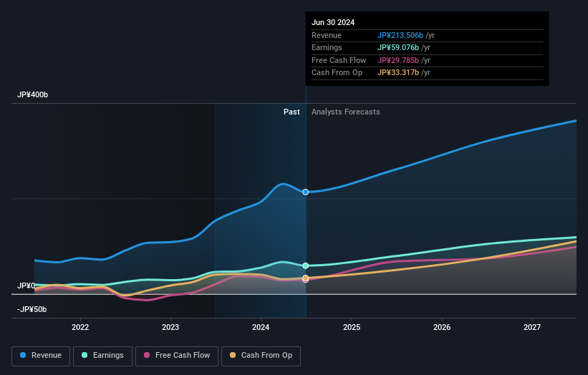
Task: Click the -JP¥50b y-axis label
Action: click(32, 309)
